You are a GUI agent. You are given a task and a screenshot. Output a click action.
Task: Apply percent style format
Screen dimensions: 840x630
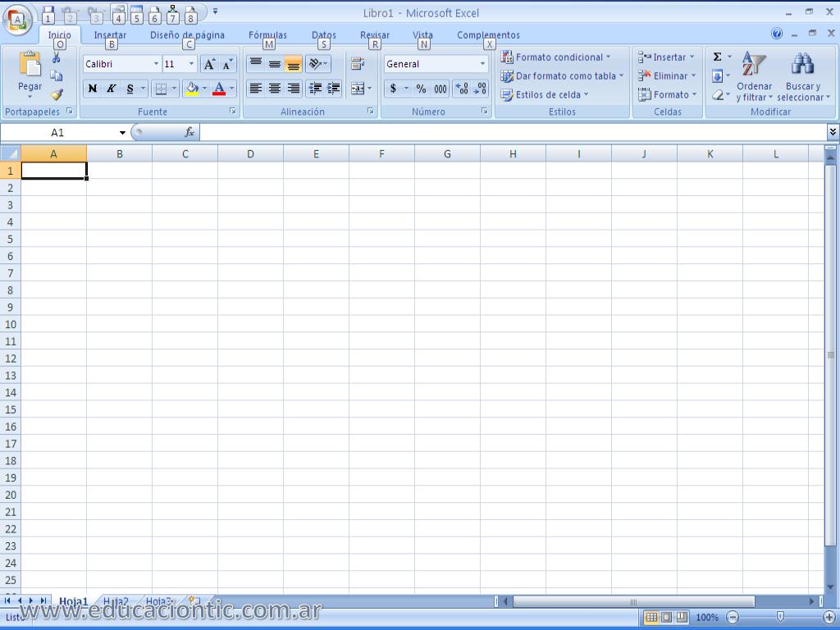(x=421, y=89)
